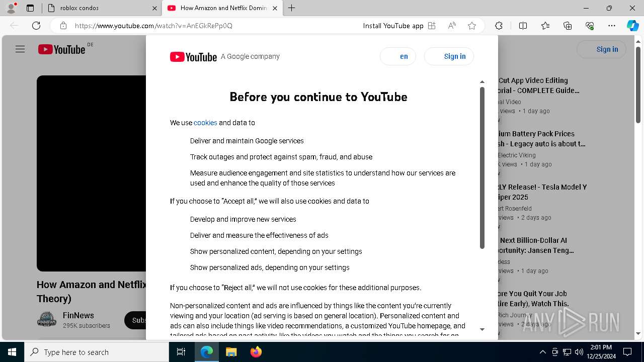Close the roblox condos tab
This screenshot has height=362, width=644.
pyautogui.click(x=154, y=8)
